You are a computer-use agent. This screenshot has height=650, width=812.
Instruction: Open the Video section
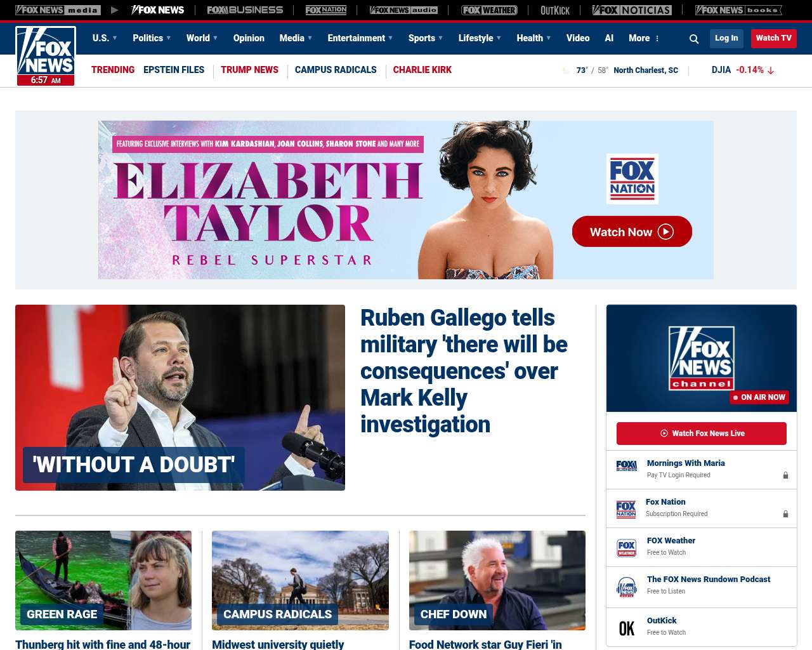tap(578, 38)
